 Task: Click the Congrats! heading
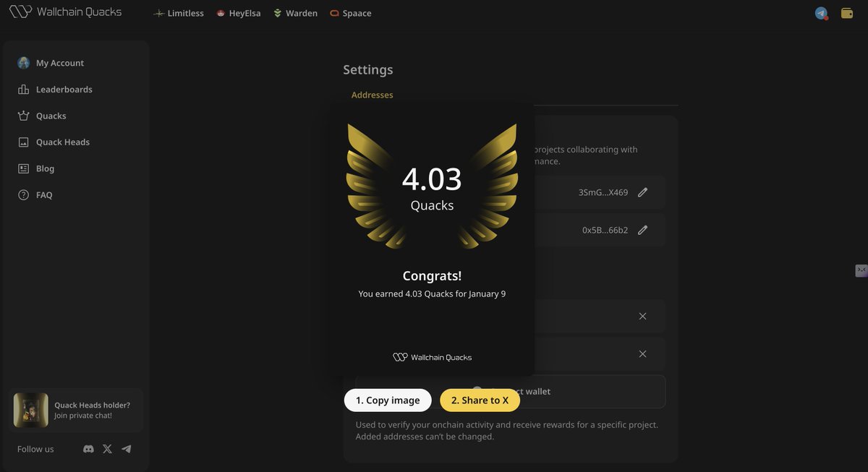click(x=432, y=275)
